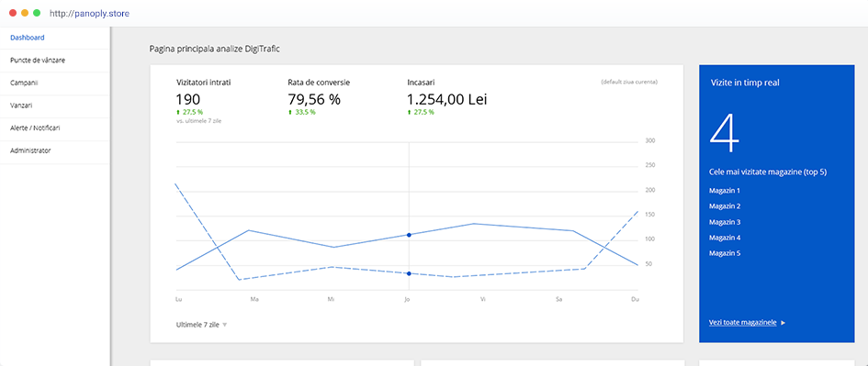Click the solid line data point at Jo
Screen dimensions: 868x366
point(409,235)
